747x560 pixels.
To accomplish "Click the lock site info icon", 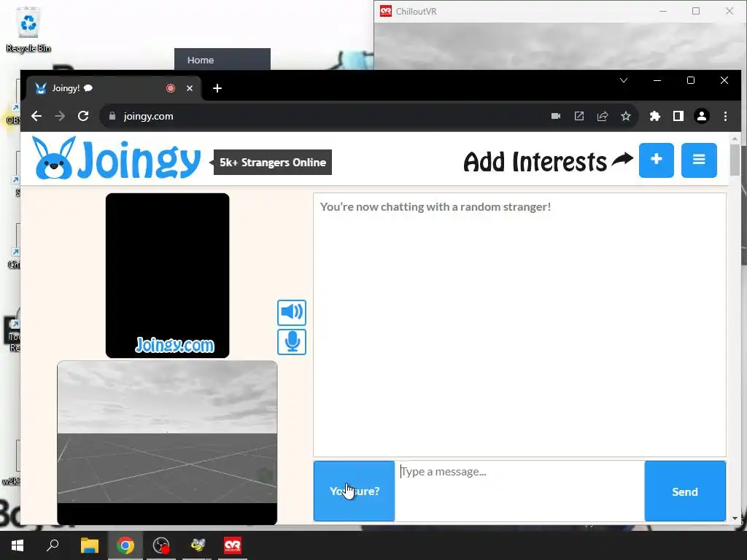I will 112,116.
